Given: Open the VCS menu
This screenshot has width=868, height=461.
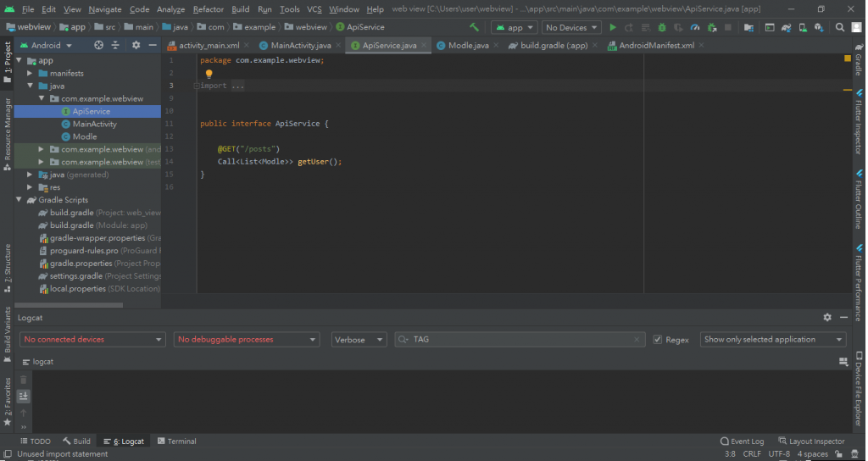Looking at the screenshot, I should (314, 8).
